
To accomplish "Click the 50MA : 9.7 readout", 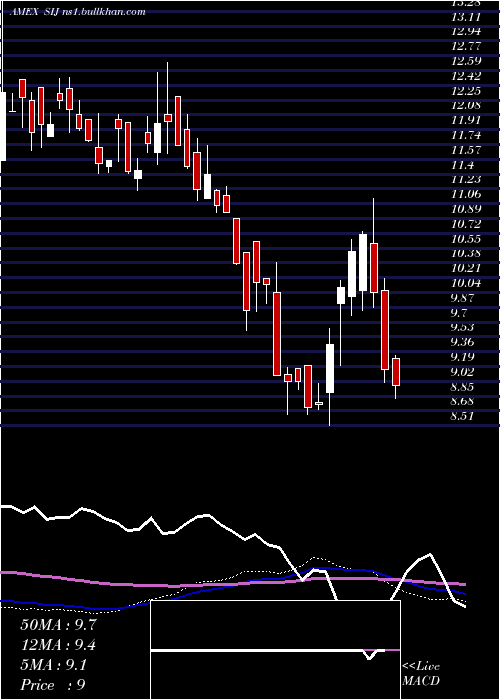I will pos(58,625).
